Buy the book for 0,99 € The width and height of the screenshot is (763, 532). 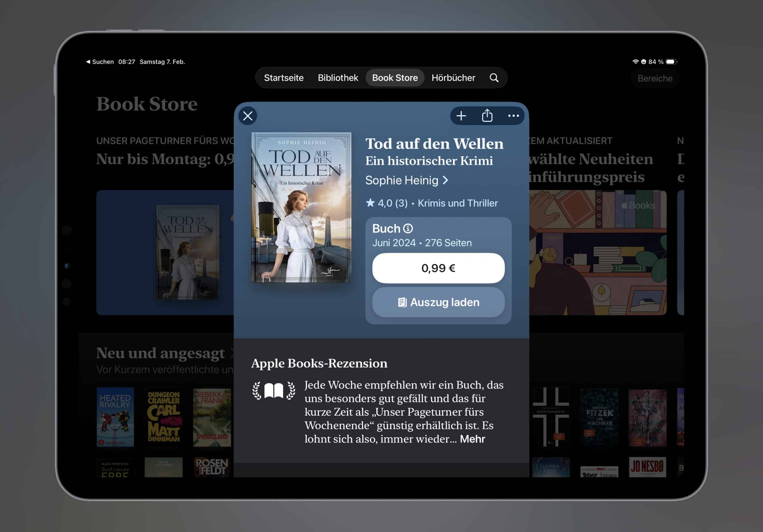(438, 268)
